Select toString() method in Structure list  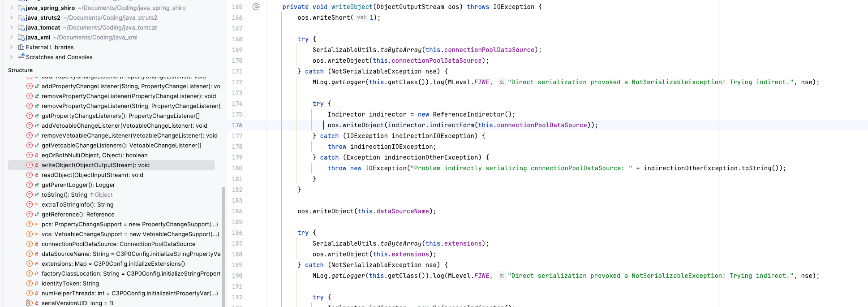(x=64, y=195)
